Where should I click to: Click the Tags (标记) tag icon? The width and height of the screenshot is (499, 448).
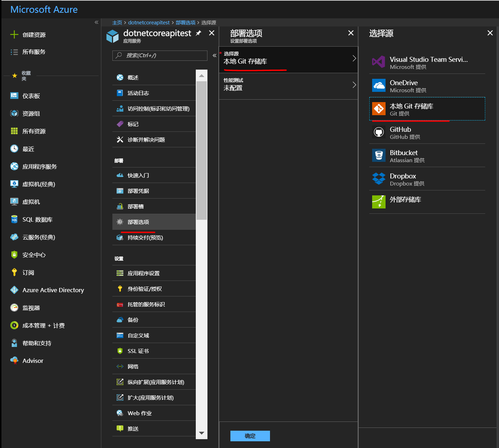(120, 124)
